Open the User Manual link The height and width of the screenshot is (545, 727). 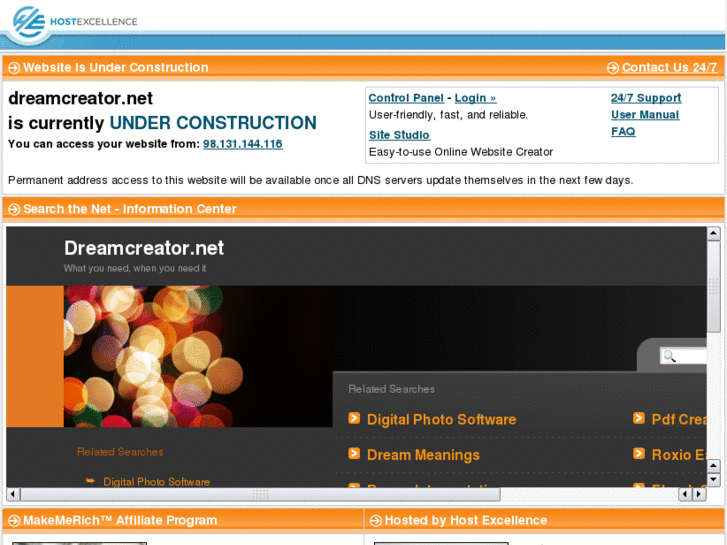pyautogui.click(x=645, y=115)
